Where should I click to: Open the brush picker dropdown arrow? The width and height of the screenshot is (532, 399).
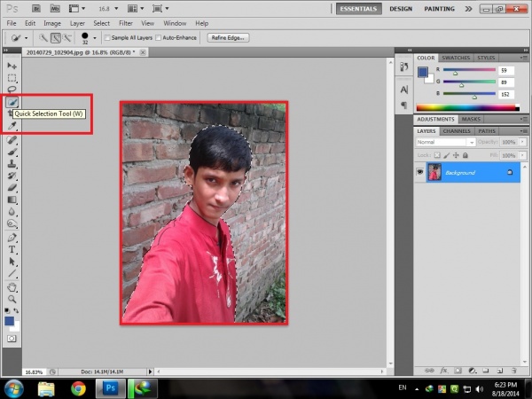click(95, 38)
